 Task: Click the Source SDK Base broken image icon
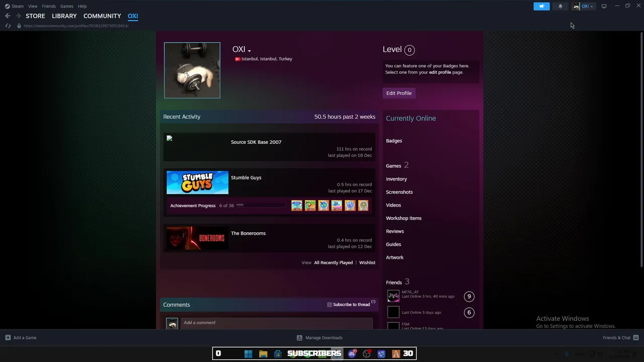[x=170, y=138]
